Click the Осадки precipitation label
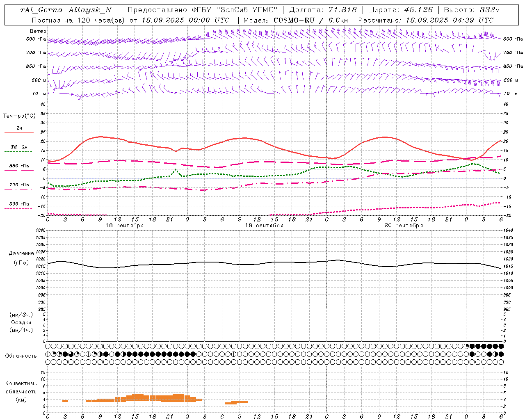 [21, 323]
